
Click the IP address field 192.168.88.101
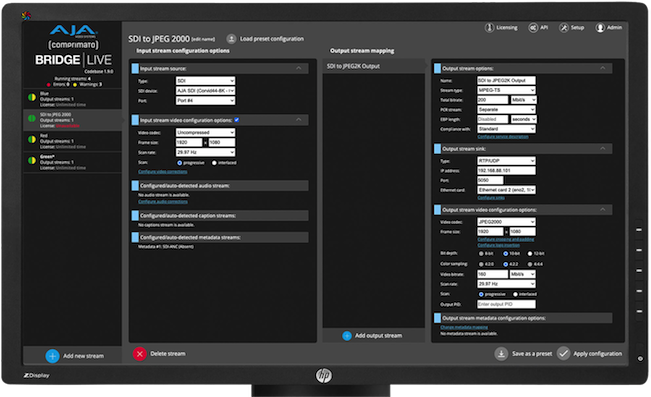point(507,170)
